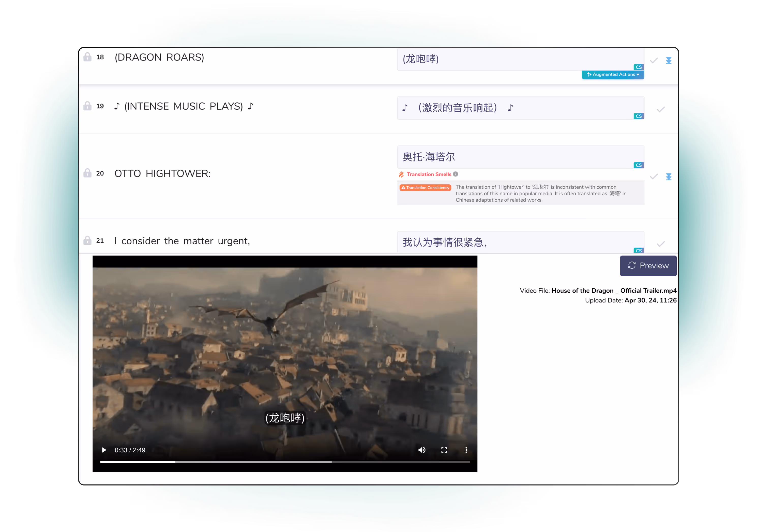757x532 pixels.
Task: Click the lock icon on segment 19
Action: 87,106
